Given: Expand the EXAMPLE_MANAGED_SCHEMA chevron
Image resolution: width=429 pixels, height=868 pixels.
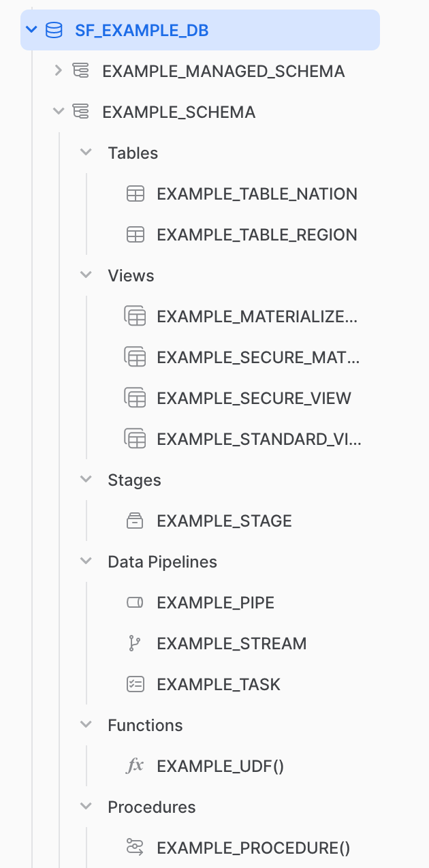Looking at the screenshot, I should (x=59, y=70).
